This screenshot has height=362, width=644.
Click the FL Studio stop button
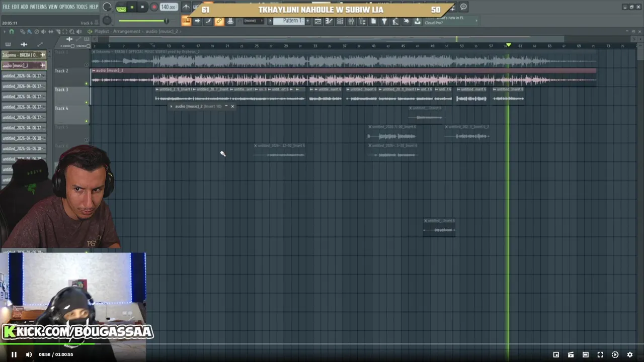coord(142,7)
